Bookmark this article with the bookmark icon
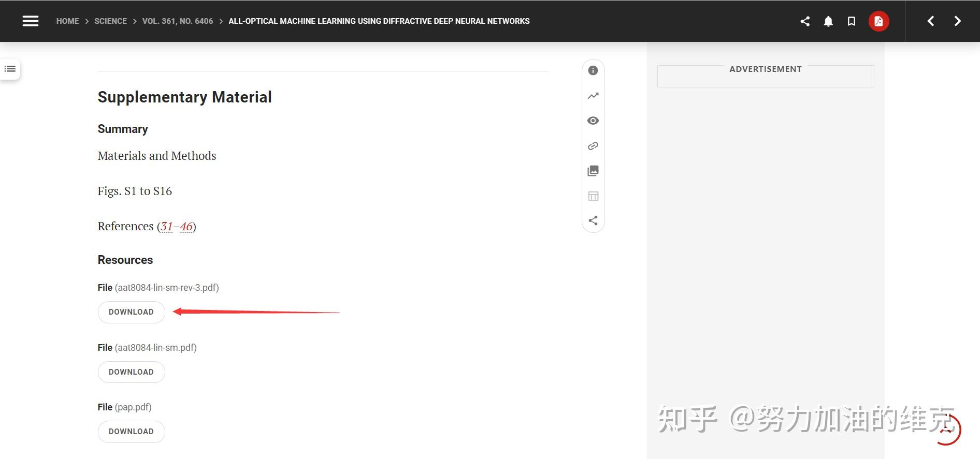This screenshot has width=980, height=459. pos(851,21)
